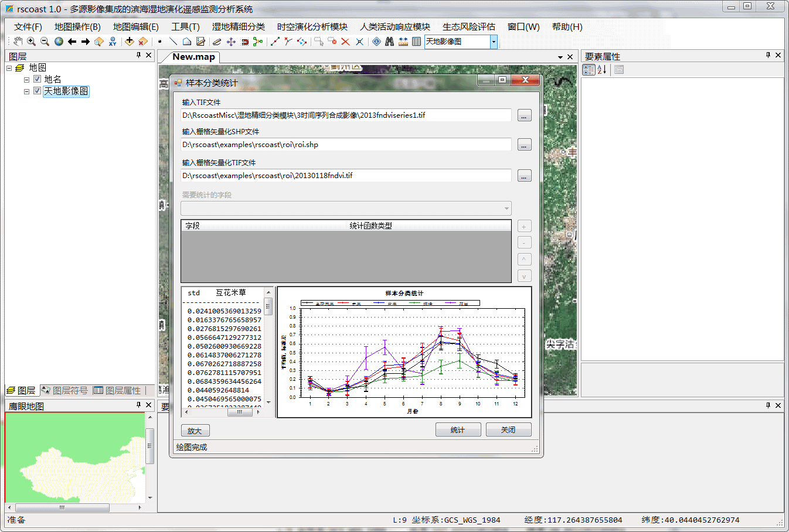789x532 pixels.
Task: Open the 天地影像图 toolbar dropdown
Action: pyautogui.click(x=494, y=42)
